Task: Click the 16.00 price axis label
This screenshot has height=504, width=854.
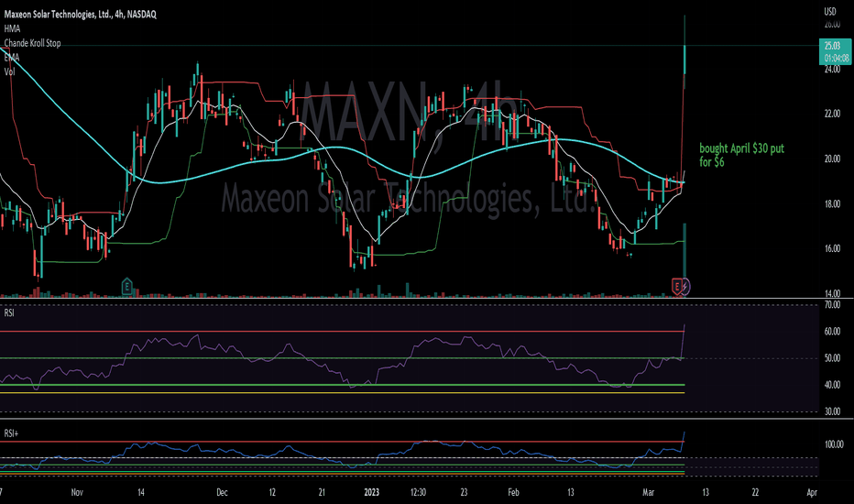Action: [x=832, y=249]
